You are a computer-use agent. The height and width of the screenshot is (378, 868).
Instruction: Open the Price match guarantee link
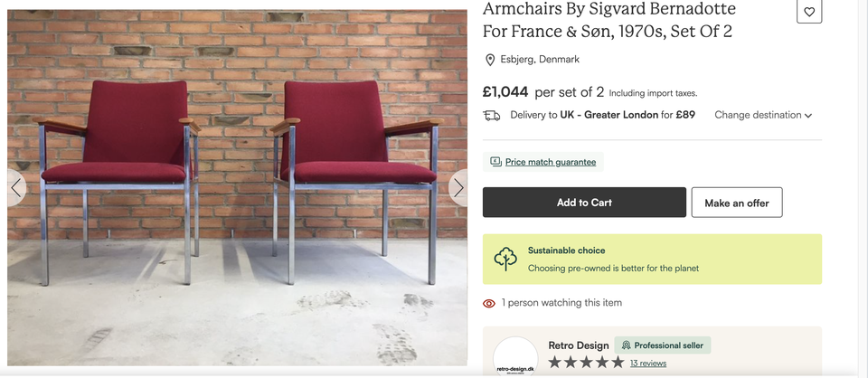click(x=551, y=162)
